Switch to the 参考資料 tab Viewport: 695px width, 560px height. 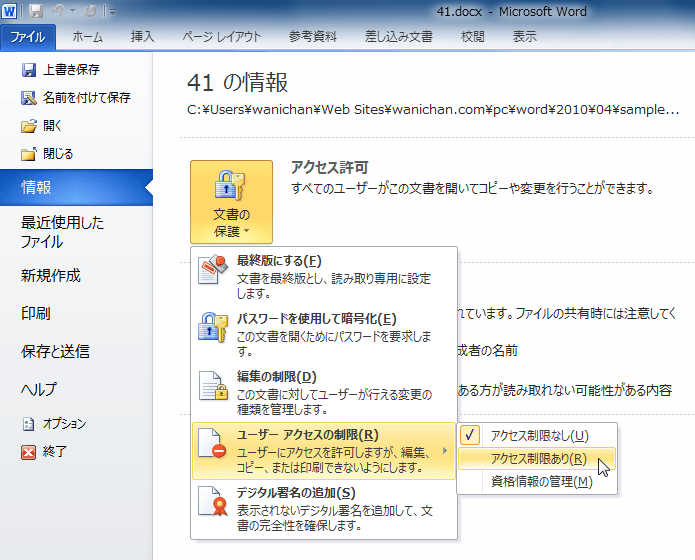(313, 37)
